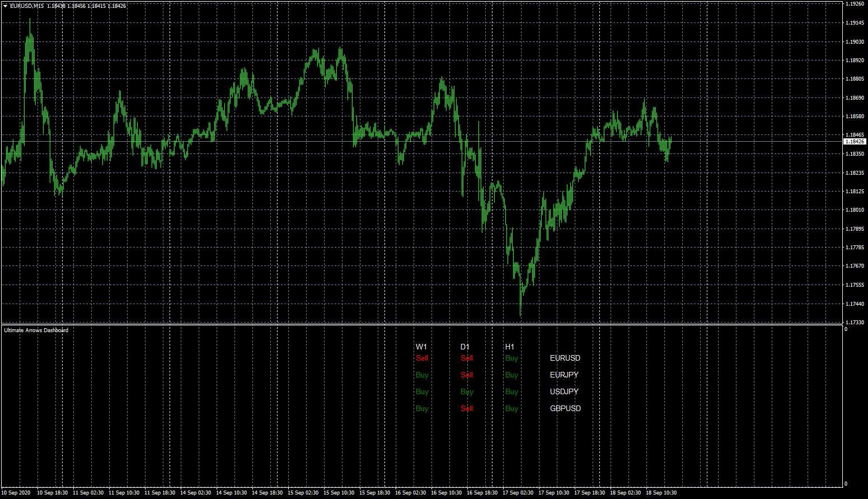Click the 17 Sep 18:30 time label
The image size is (868, 499).
coord(590,493)
